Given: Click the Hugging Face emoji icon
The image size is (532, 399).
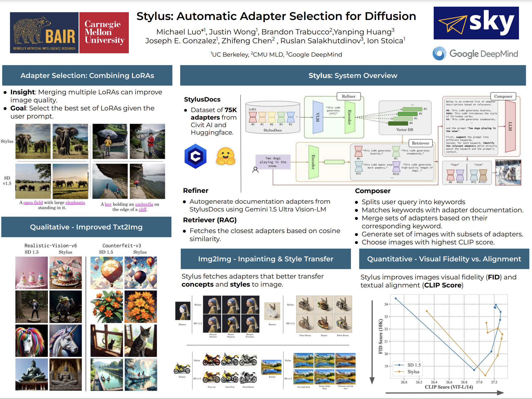Looking at the screenshot, I should click(225, 156).
